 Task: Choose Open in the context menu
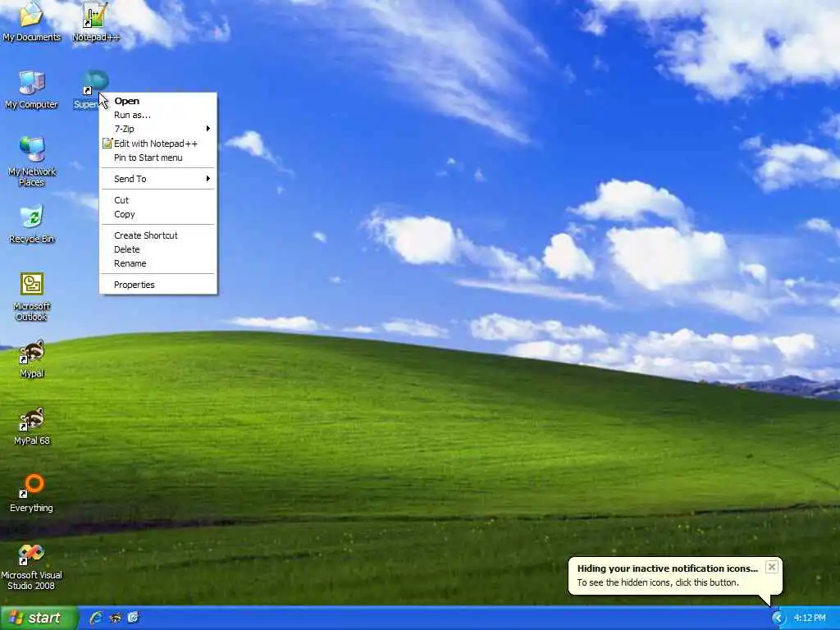click(158, 101)
